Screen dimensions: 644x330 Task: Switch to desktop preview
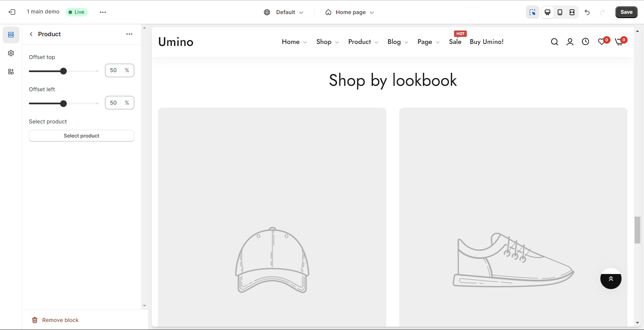[x=547, y=12]
